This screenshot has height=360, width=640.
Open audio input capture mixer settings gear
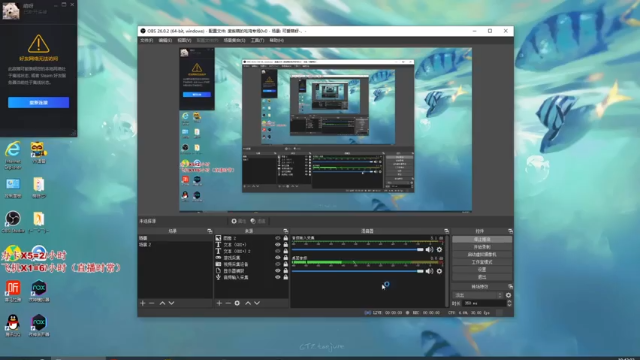[x=439, y=249]
